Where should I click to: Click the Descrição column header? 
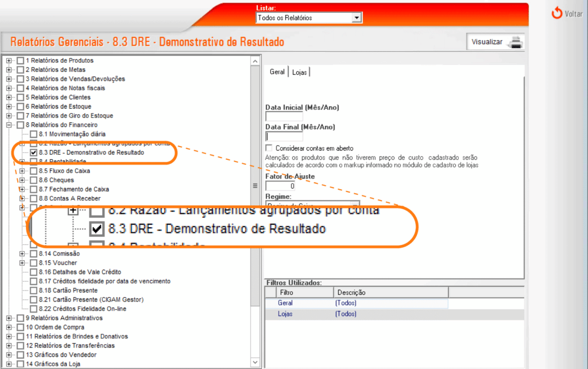tap(391, 293)
